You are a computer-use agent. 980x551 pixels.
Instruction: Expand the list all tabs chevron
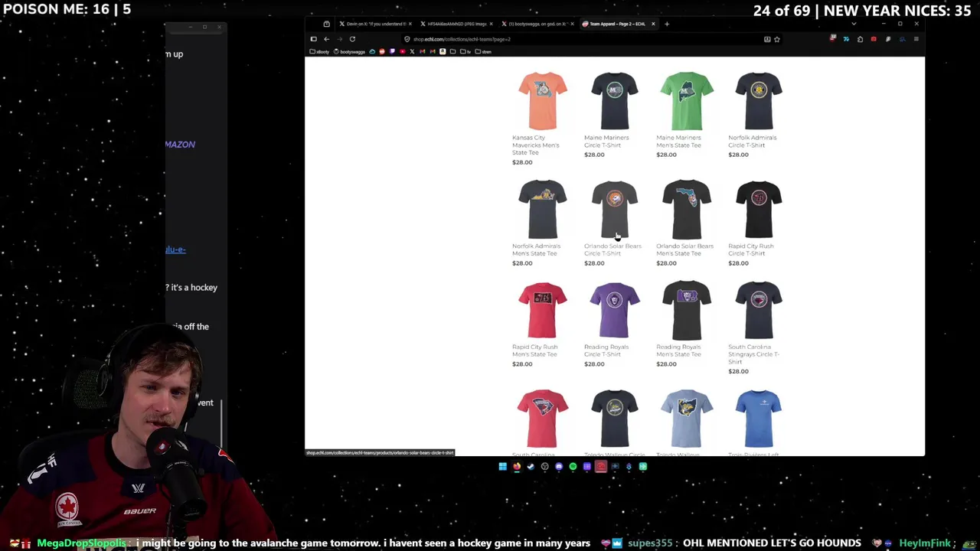coord(854,24)
